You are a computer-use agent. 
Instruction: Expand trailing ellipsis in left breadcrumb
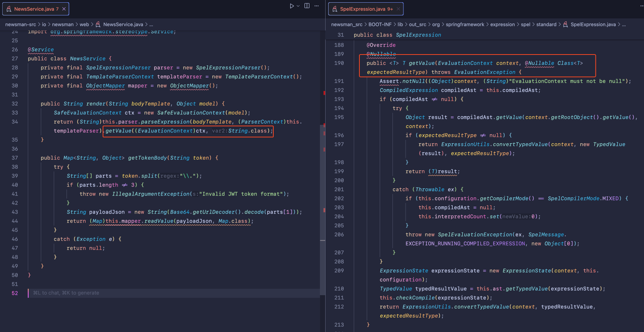click(x=151, y=24)
